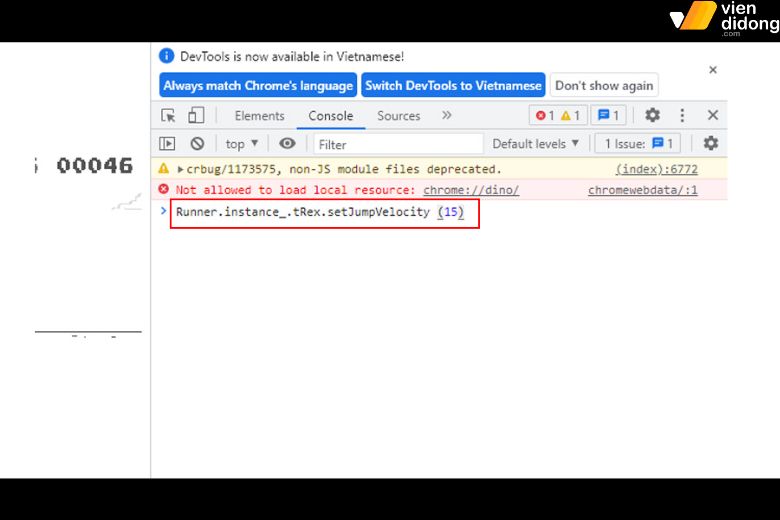The image size is (780, 520).
Task: Open the top JavaScript context dropdown
Action: (x=241, y=144)
